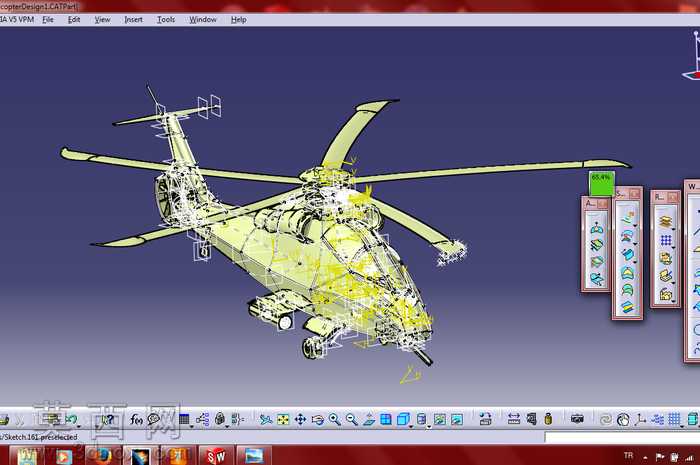
Task: Expand flyout of top S... toolbar icon
Action: coord(635,226)
